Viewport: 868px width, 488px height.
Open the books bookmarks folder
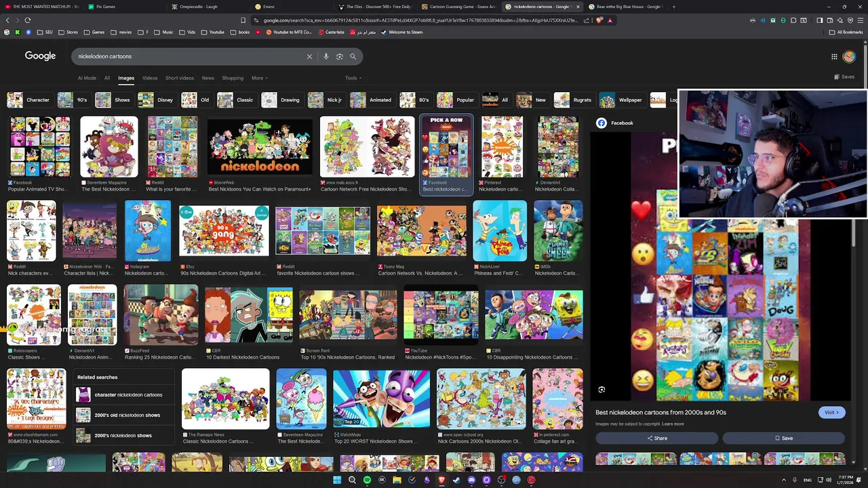[241, 32]
